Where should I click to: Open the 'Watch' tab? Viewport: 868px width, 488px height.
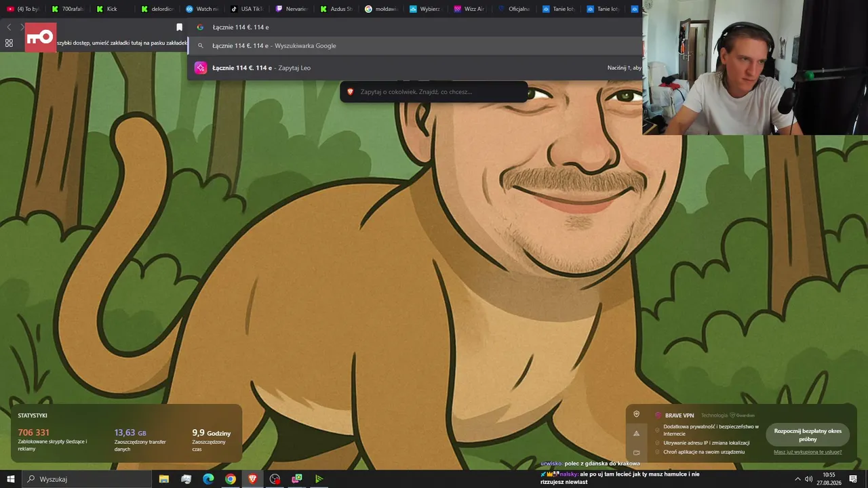pyautogui.click(x=202, y=9)
